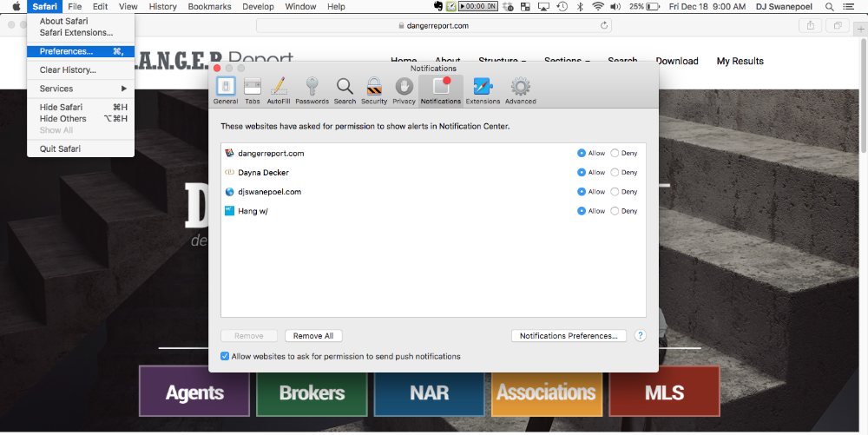Open the AutoFill preferences pane

279,90
